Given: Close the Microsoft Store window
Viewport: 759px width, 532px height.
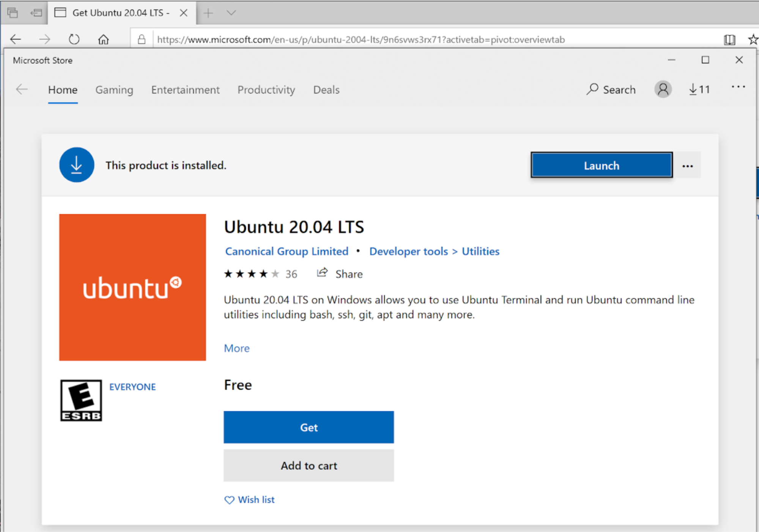Looking at the screenshot, I should tap(739, 60).
